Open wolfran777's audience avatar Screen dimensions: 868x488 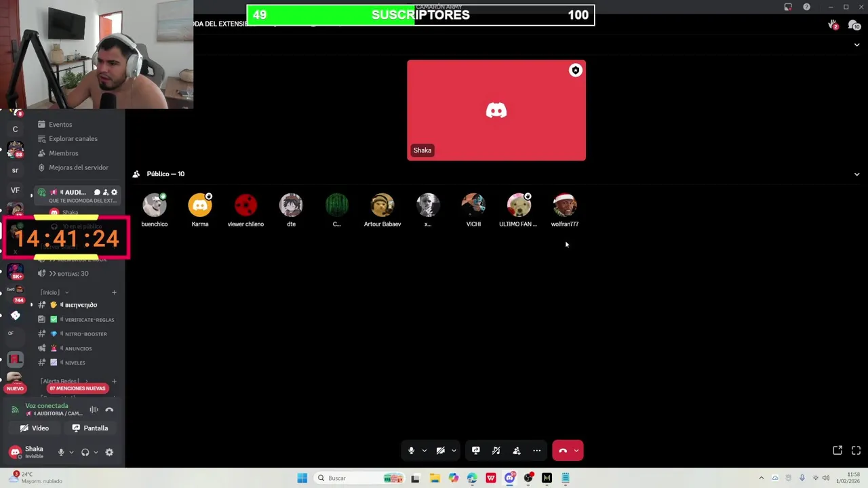[565, 205]
